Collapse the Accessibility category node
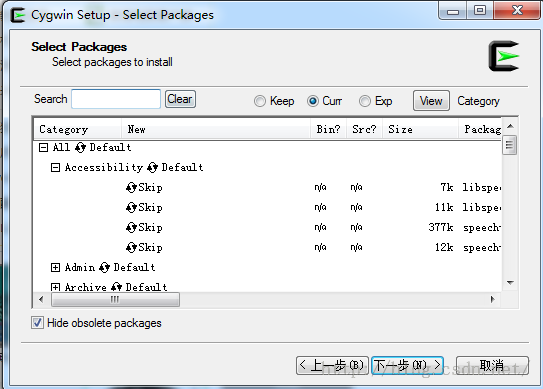Viewport: 543px width, 389px height. [55, 168]
